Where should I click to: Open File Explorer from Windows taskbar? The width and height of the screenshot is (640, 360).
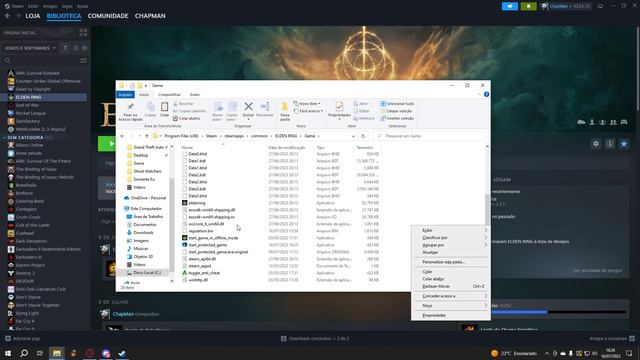(57, 353)
